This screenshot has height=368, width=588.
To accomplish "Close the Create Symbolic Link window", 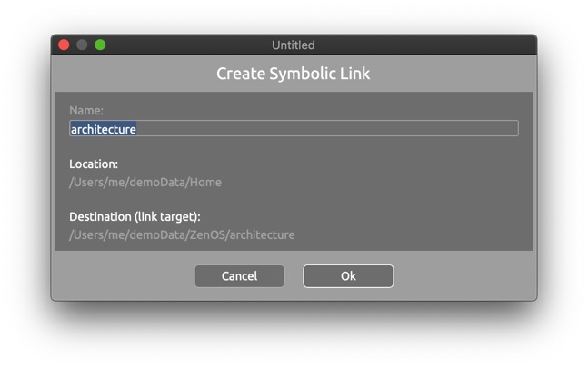I will pyautogui.click(x=64, y=45).
